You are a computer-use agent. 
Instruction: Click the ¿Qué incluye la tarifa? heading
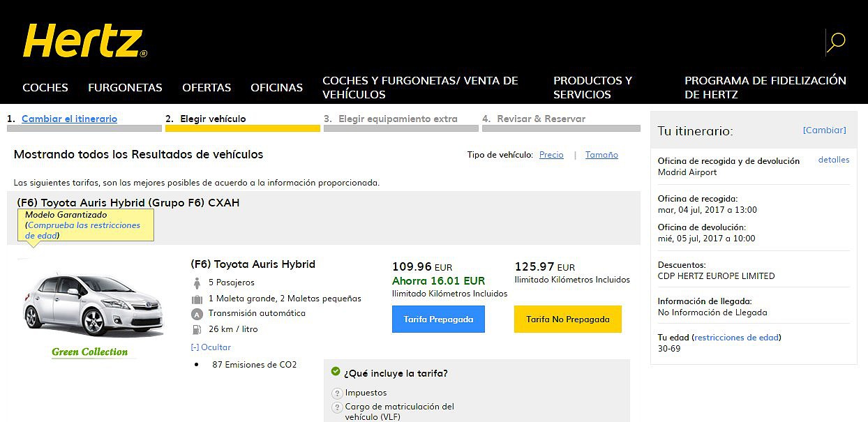click(396, 373)
